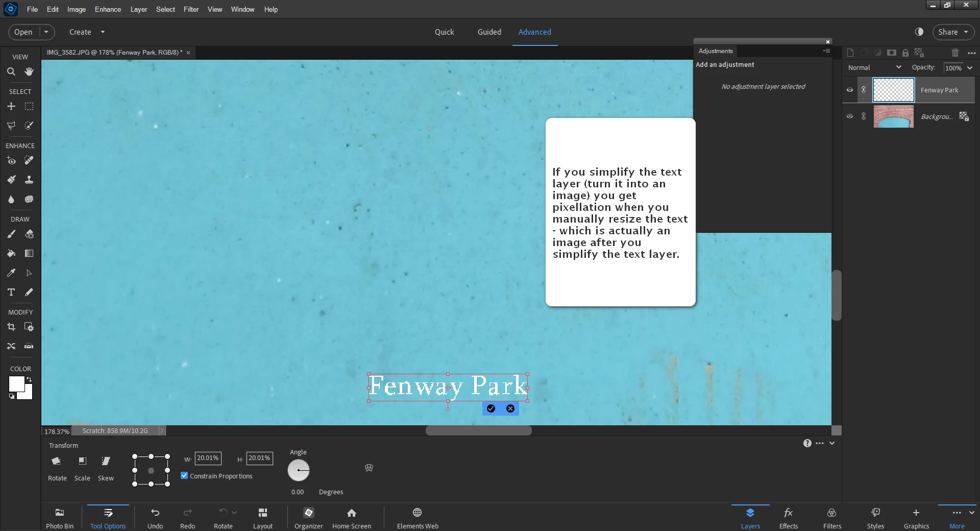Open the Enhance menu
The height and width of the screenshot is (531, 980).
coord(108,9)
